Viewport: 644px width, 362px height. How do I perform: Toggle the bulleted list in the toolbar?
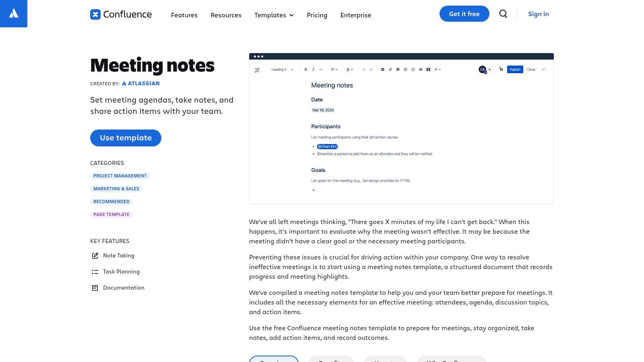pyautogui.click(x=363, y=69)
